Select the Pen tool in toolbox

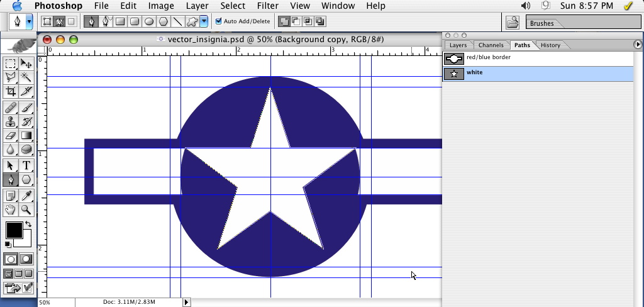click(x=11, y=179)
